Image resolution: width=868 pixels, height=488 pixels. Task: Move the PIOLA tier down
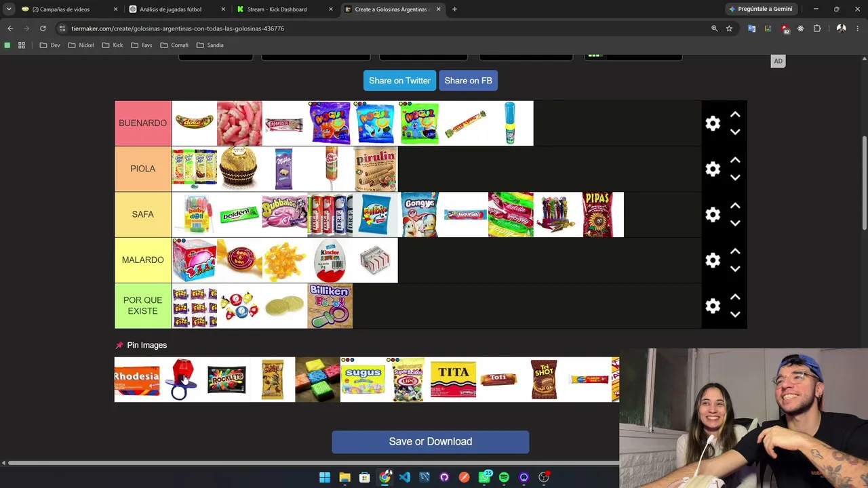point(735,178)
